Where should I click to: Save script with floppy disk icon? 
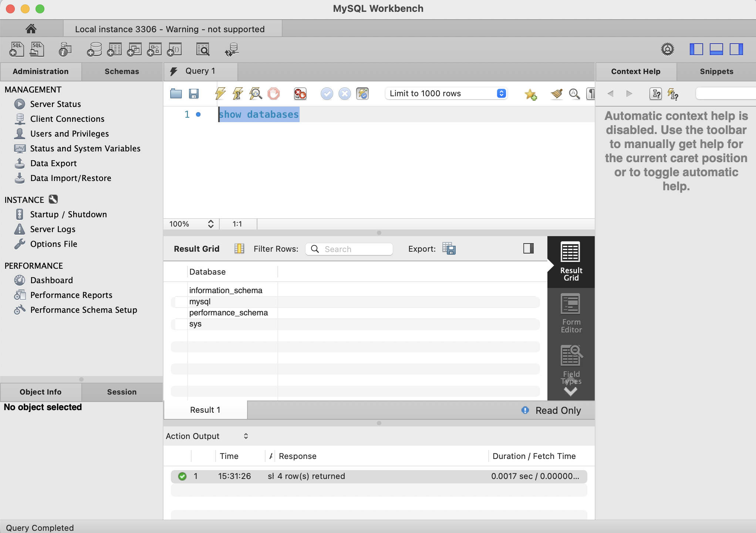click(x=194, y=94)
